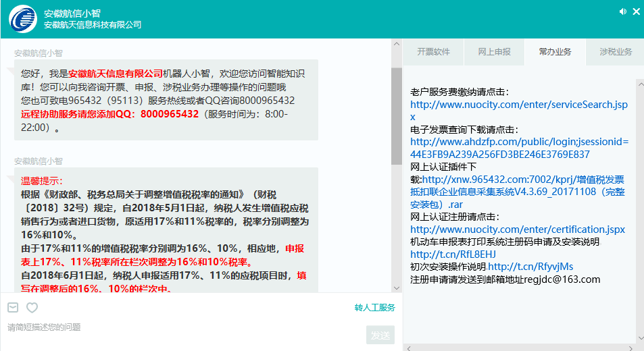Click right panel horizontal scroll right arrow

point(631,348)
